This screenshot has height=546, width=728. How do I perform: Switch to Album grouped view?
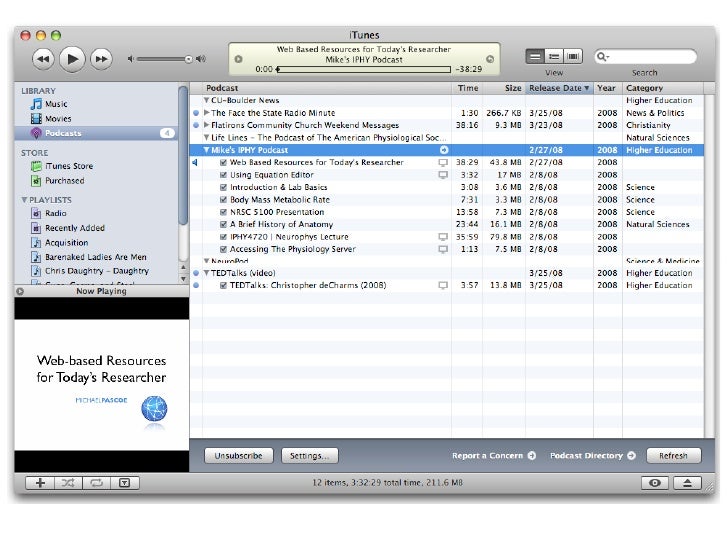554,57
